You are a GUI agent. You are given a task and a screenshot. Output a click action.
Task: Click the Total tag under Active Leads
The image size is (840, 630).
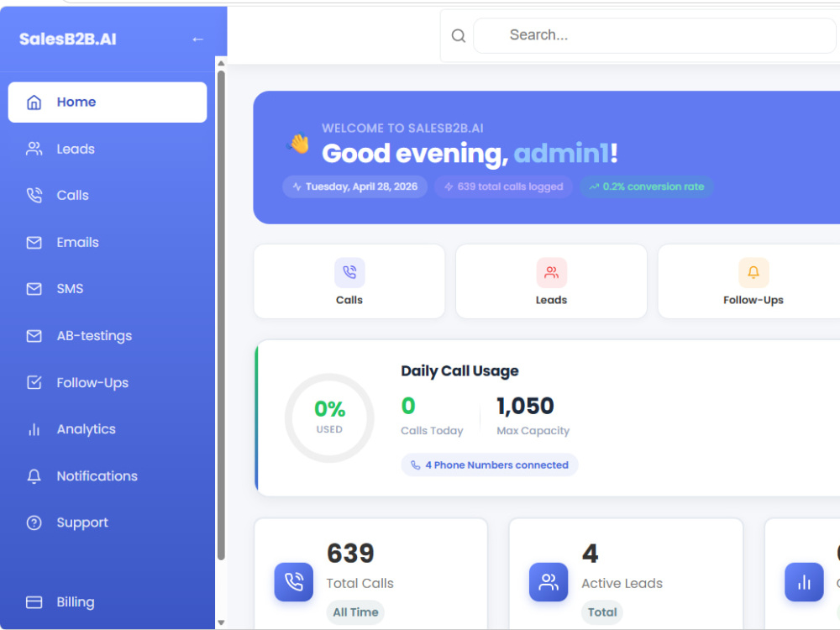602,612
